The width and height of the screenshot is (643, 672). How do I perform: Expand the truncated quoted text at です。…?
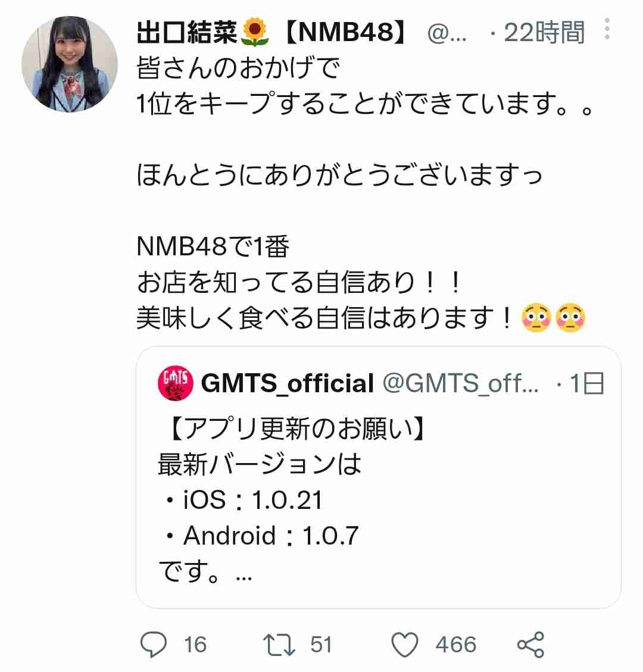pyautogui.click(x=205, y=572)
